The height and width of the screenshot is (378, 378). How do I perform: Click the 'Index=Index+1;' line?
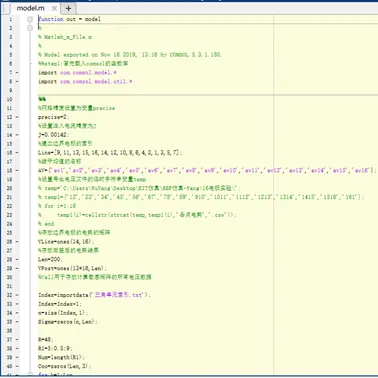pos(60,304)
